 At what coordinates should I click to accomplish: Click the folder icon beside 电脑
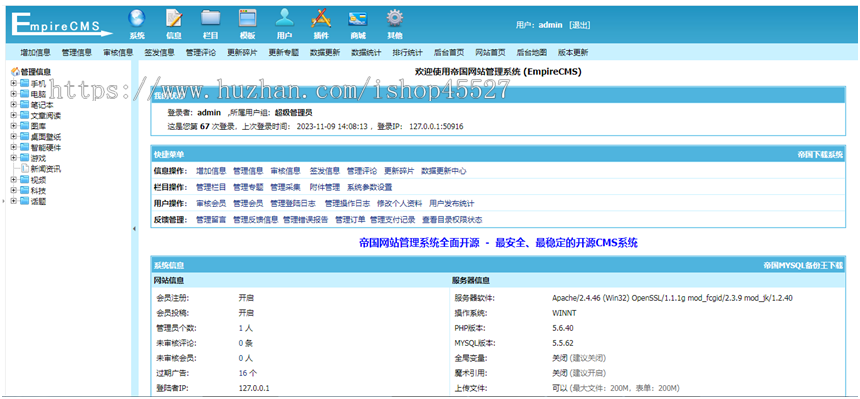(24, 94)
